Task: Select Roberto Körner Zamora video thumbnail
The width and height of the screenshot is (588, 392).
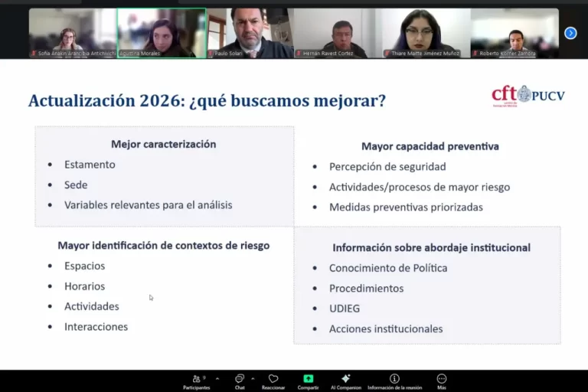Action: point(514,33)
